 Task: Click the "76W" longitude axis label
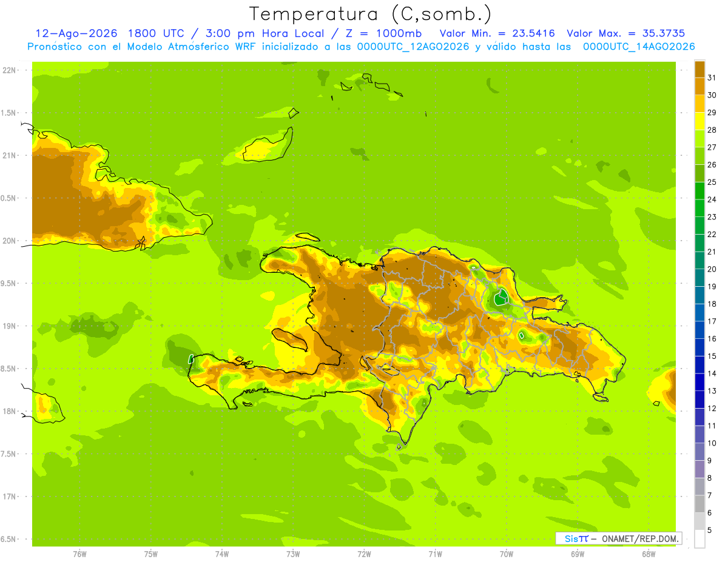point(79,554)
